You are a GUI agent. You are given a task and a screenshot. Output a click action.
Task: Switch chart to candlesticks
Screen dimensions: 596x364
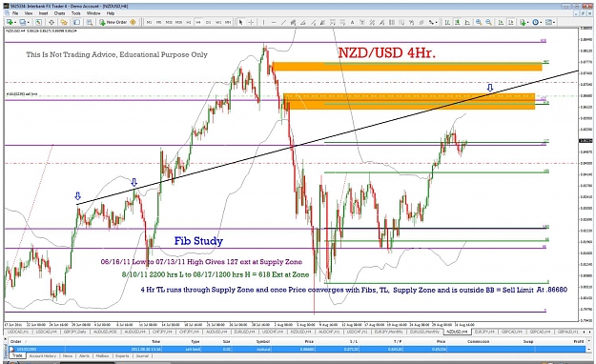click(458, 23)
